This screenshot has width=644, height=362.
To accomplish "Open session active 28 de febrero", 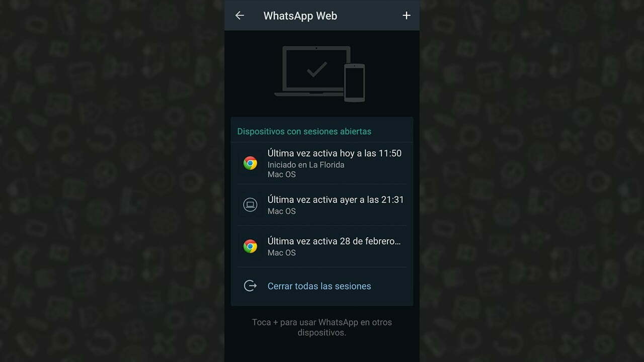I will [x=322, y=246].
